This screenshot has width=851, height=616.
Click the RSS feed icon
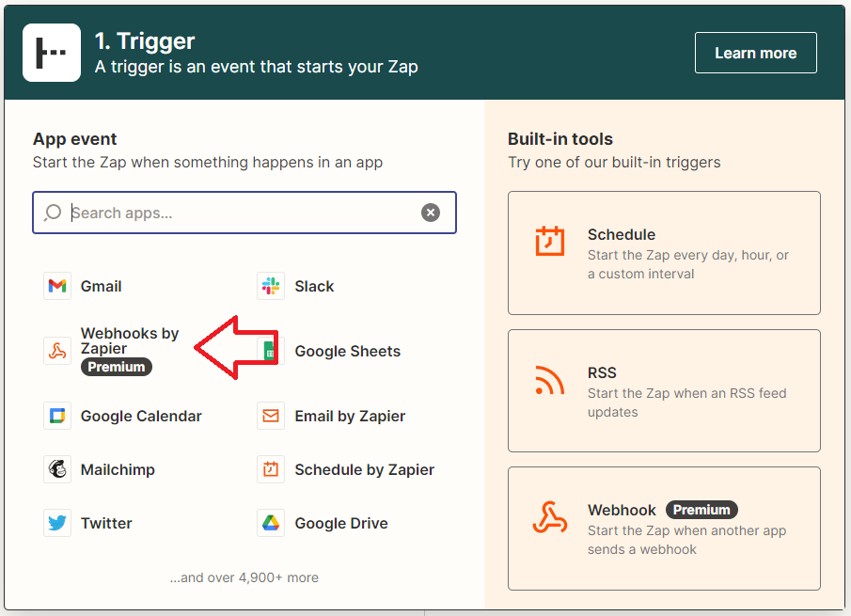(x=550, y=380)
